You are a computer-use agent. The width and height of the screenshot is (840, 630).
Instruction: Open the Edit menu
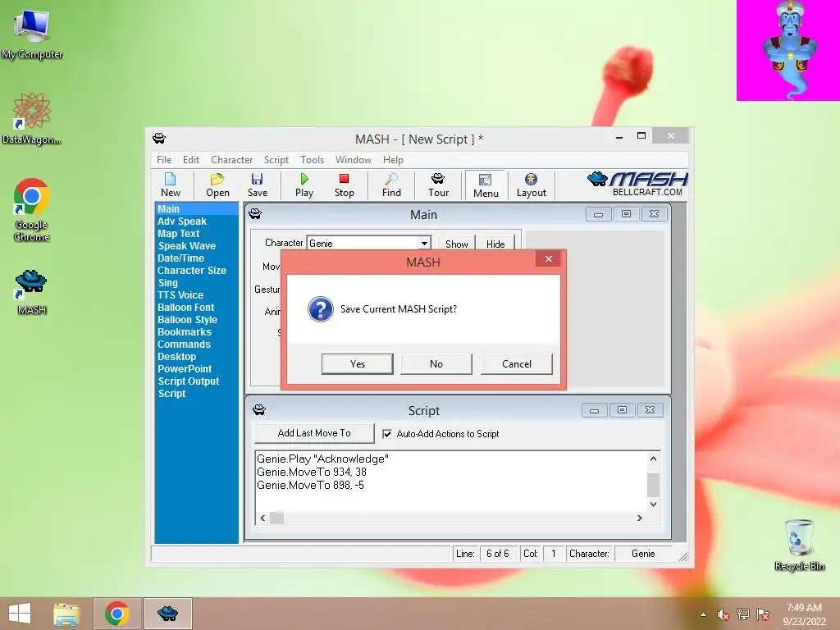pos(190,160)
